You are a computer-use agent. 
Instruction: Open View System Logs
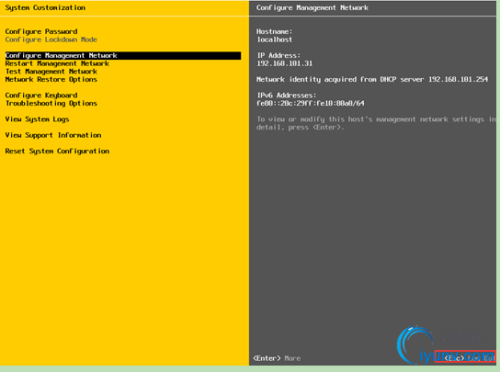[x=37, y=119]
